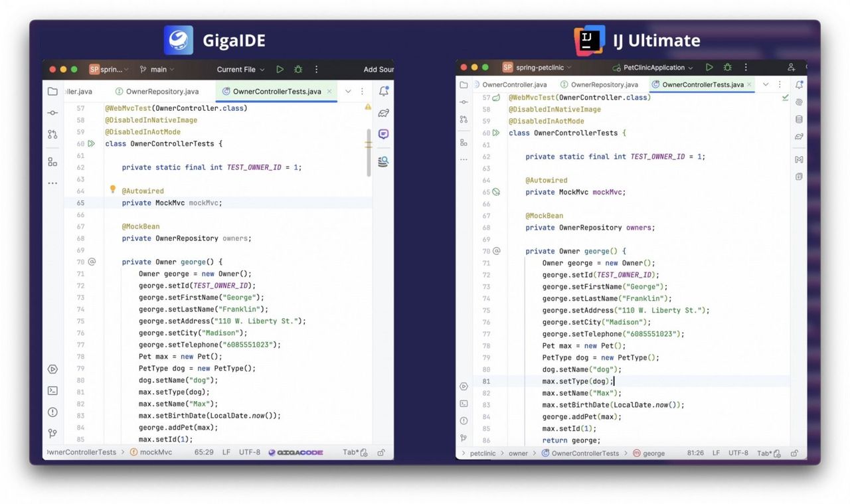Click the intention lightbulb at line 64 in GigaIDE
Viewport: 850px width, 504px height.
pyautogui.click(x=113, y=190)
